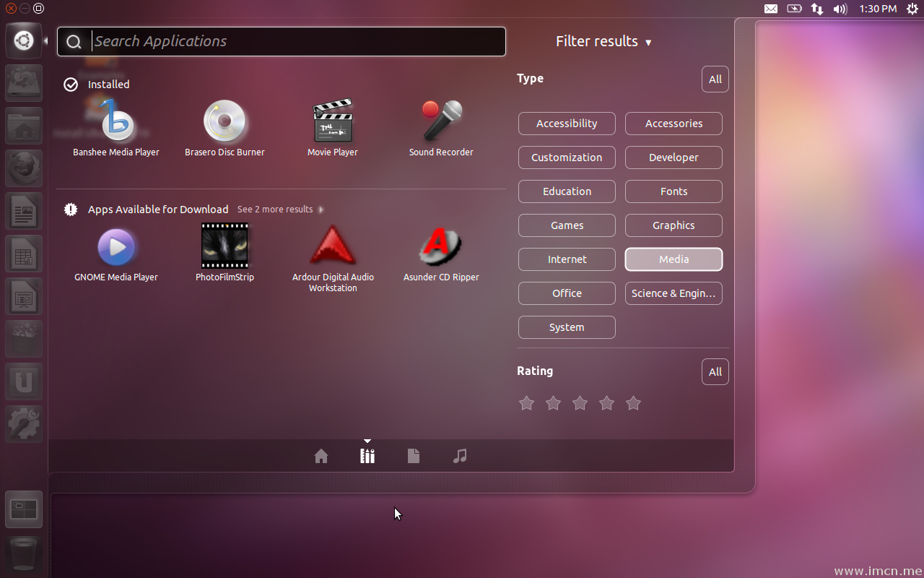Switch to the Files lens tab
The height and width of the screenshot is (578, 924).
click(x=414, y=456)
